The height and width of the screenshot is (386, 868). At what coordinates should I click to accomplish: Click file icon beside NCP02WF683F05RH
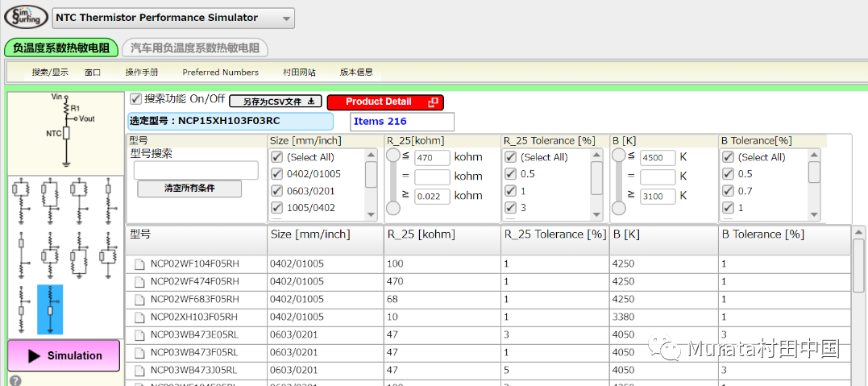(139, 300)
